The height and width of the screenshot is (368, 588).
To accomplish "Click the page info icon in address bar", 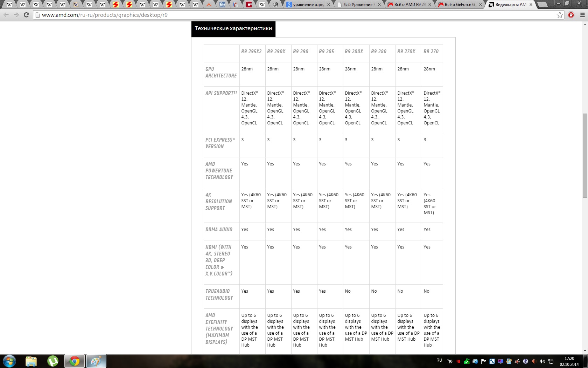I will tap(37, 15).
